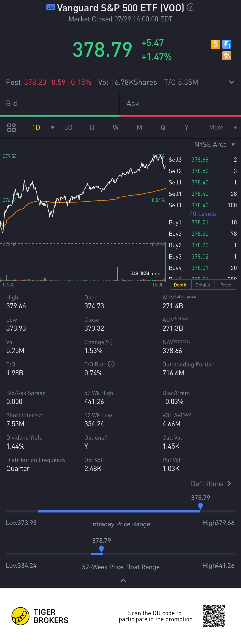241x644 pixels.
Task: Switch to the W weekly chart
Action: point(116,128)
